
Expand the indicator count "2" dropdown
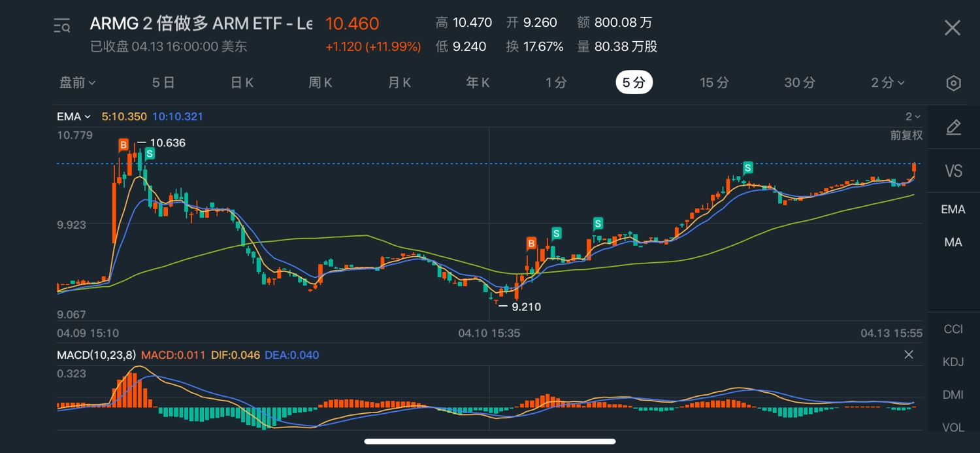(912, 117)
